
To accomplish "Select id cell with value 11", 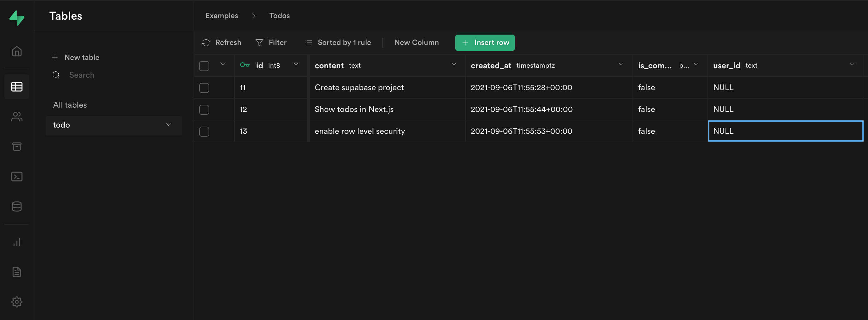I will point(271,88).
